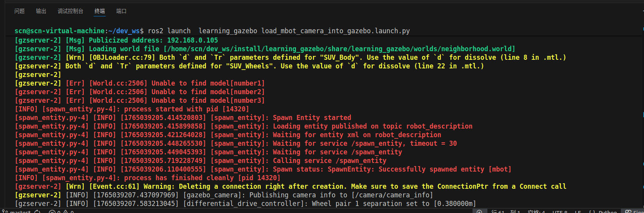This screenshot has width=644, height=213.
Task: Click the error Unable to find model[number1]
Action: (140, 83)
